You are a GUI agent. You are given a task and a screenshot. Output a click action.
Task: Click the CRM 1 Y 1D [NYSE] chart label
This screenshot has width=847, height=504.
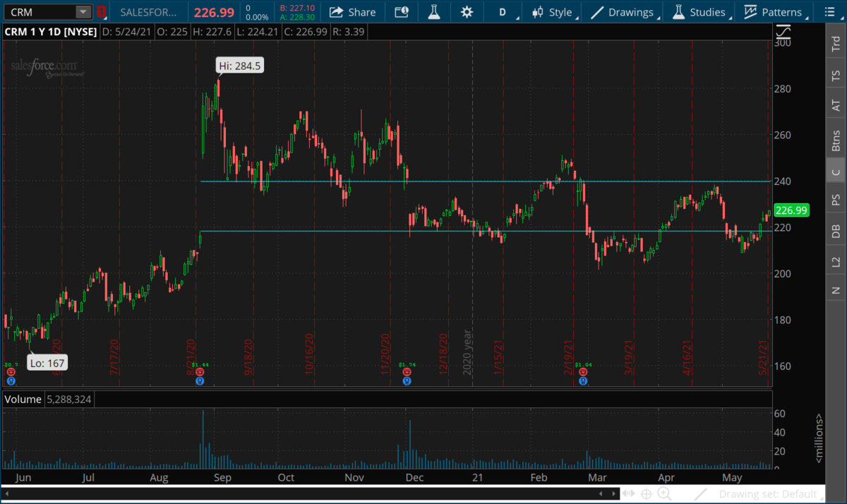(51, 32)
